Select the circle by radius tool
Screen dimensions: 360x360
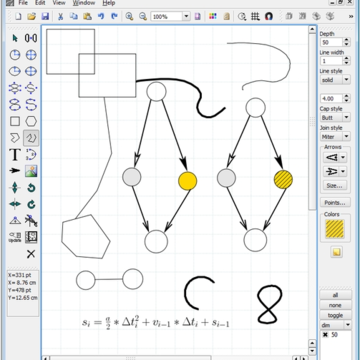pos(15,55)
